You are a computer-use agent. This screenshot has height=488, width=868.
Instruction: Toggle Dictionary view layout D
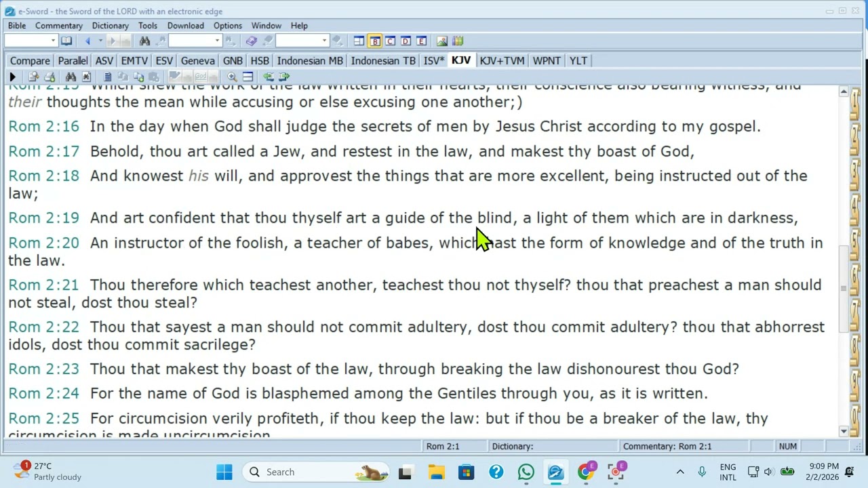coord(406,41)
